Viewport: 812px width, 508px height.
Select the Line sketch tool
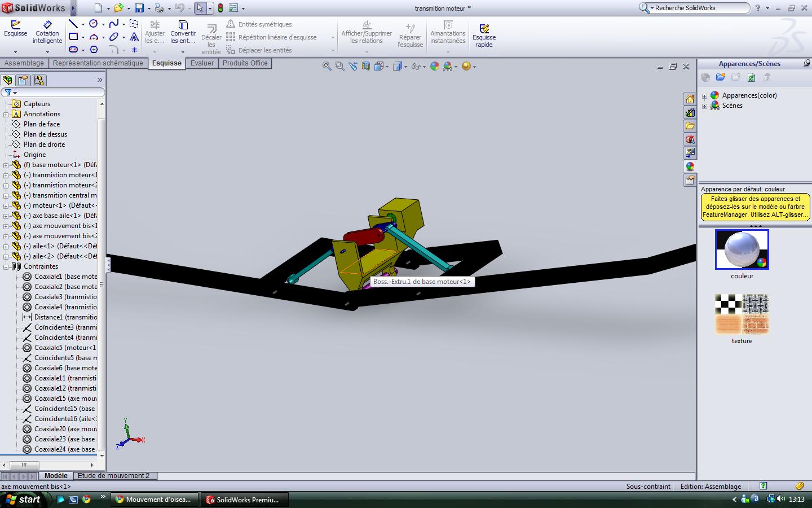point(73,24)
